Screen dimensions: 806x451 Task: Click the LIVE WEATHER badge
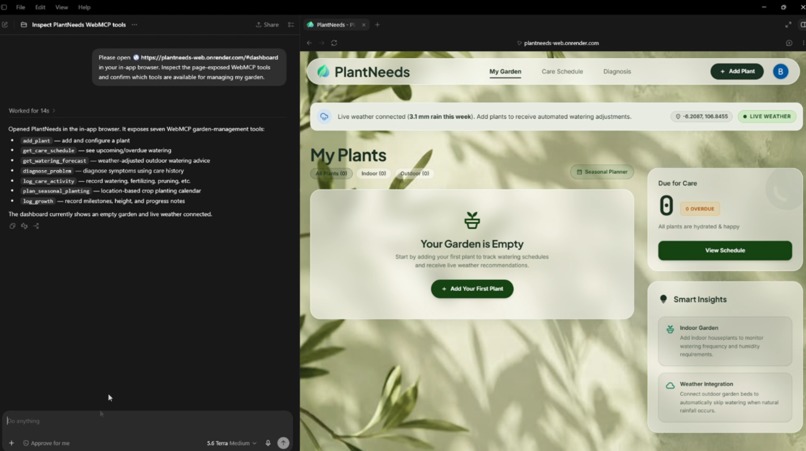(x=766, y=117)
